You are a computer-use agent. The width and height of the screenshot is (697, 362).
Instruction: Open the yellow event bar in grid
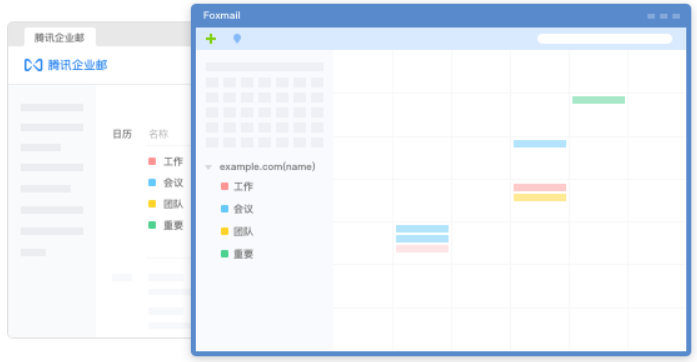click(x=540, y=197)
